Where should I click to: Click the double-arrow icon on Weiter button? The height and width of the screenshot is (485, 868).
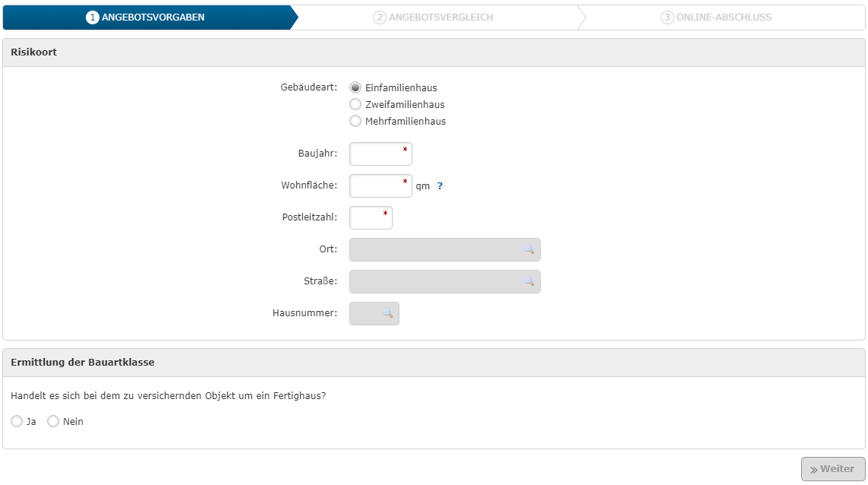tap(813, 470)
